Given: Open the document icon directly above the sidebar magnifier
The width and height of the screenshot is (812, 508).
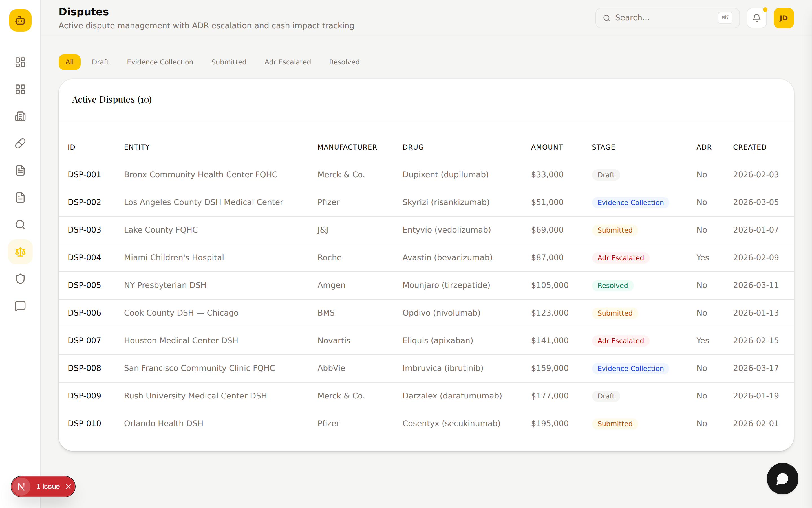Looking at the screenshot, I should click(x=20, y=198).
